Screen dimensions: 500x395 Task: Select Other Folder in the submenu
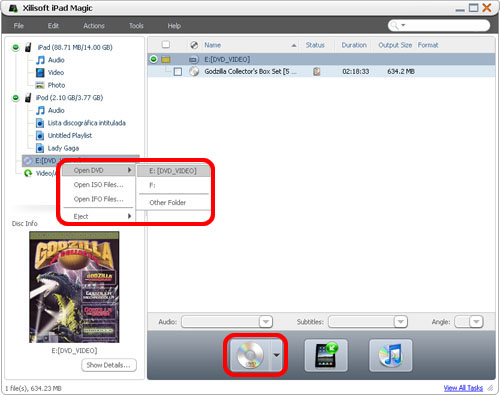pyautogui.click(x=173, y=203)
